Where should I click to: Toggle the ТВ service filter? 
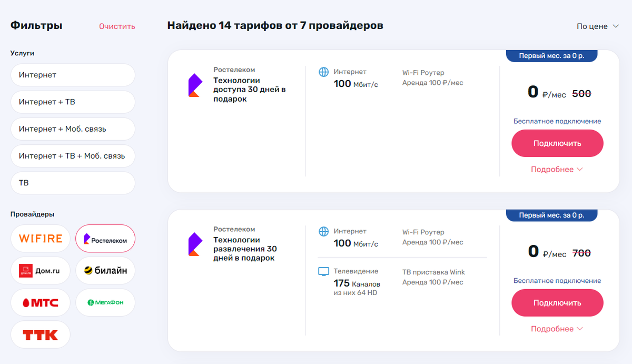[73, 183]
